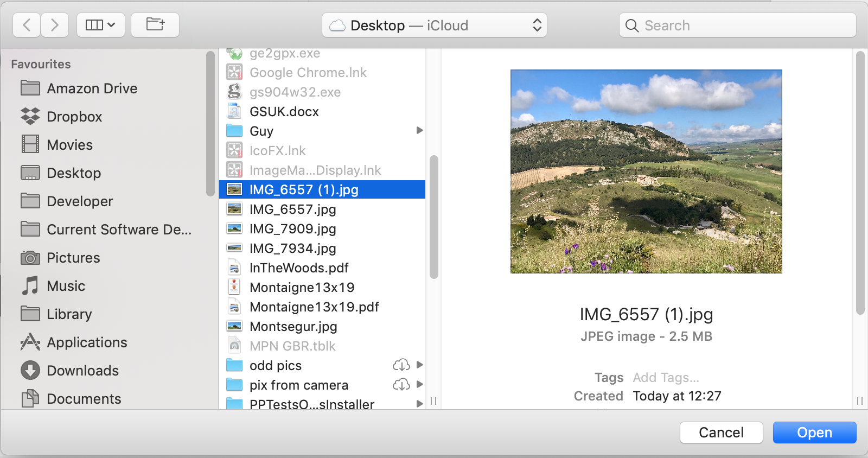Click the landscape preview image
This screenshot has width=868, height=458.
tap(646, 171)
